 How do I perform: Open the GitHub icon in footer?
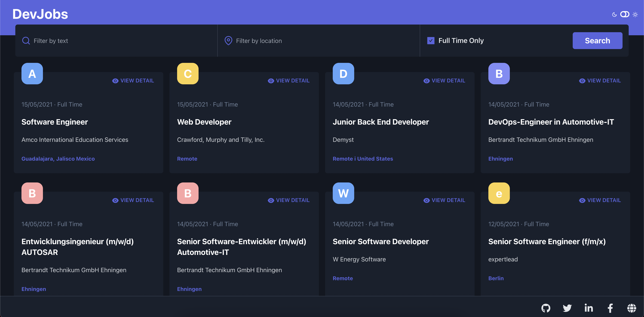[x=546, y=308]
